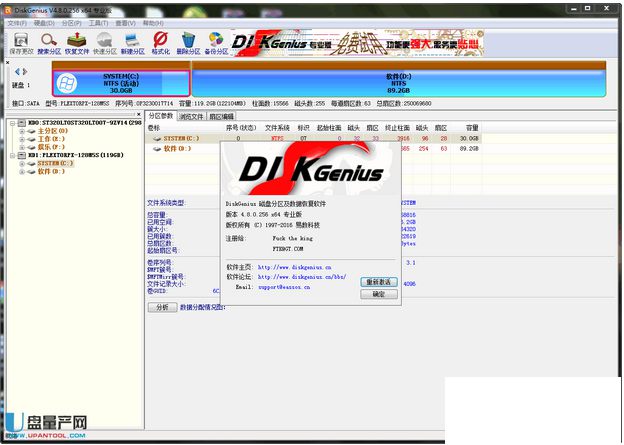Viewport: 624px width, 445px height.
Task: Click SYSTEM (C:) volume label in table
Action: tap(181, 139)
